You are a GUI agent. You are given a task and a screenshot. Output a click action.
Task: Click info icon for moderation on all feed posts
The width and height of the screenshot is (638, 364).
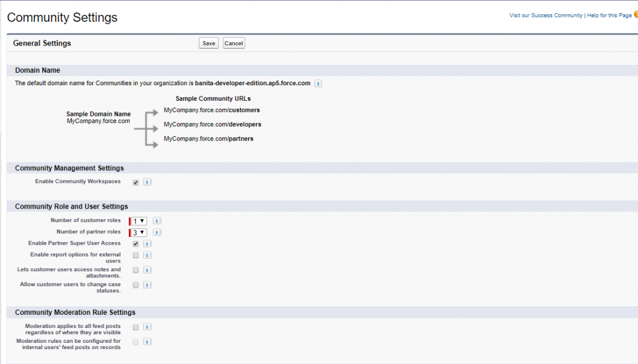pyautogui.click(x=147, y=327)
